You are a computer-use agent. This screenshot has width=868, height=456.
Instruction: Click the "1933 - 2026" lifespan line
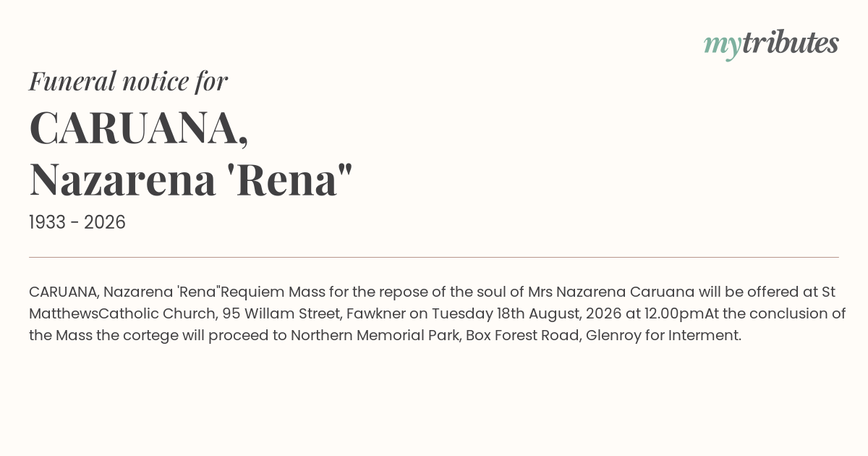tap(77, 222)
